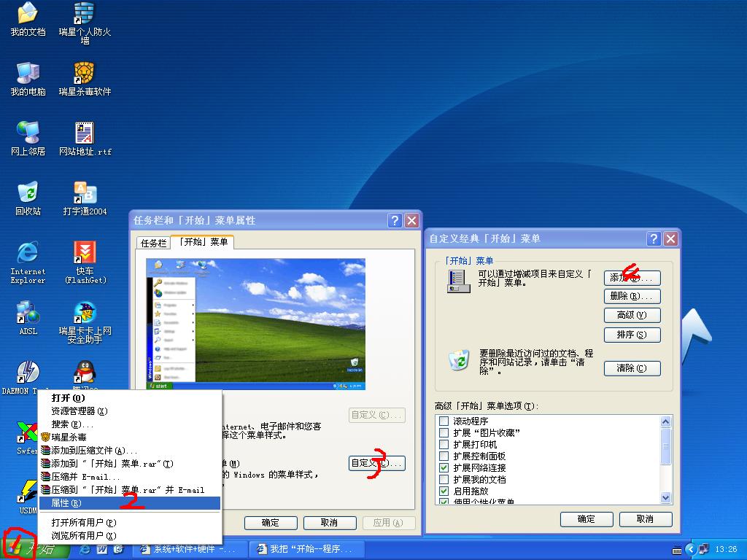This screenshot has height=560, width=747.
Task: Choose 属性(R) in the context menu
Action: point(130,503)
